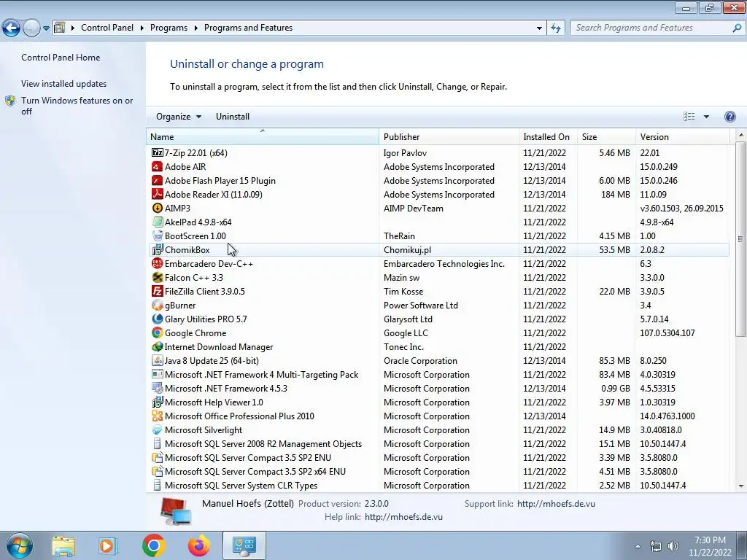This screenshot has width=747, height=560.
Task: Click the taskbar clock showing 7:30 PM
Action: 710,546
